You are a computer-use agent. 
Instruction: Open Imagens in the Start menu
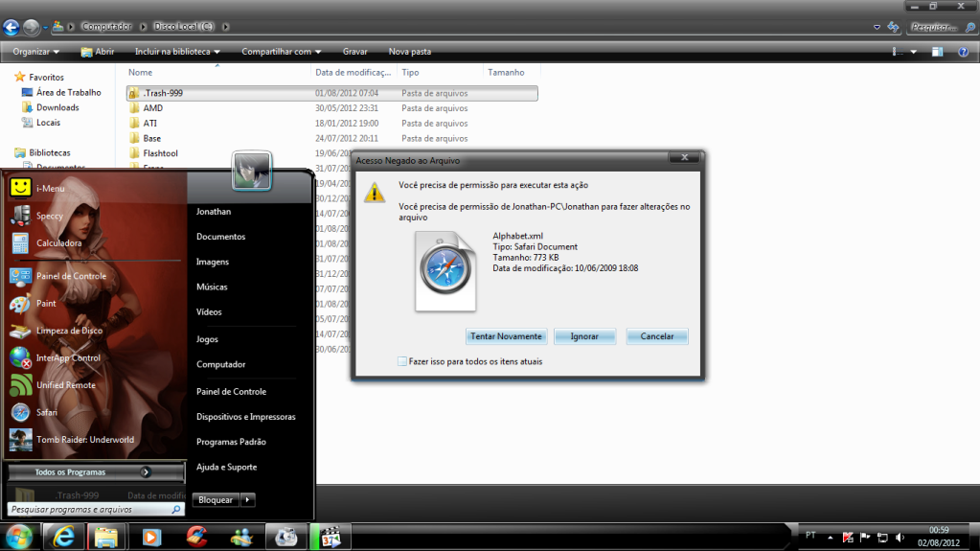pos(213,262)
